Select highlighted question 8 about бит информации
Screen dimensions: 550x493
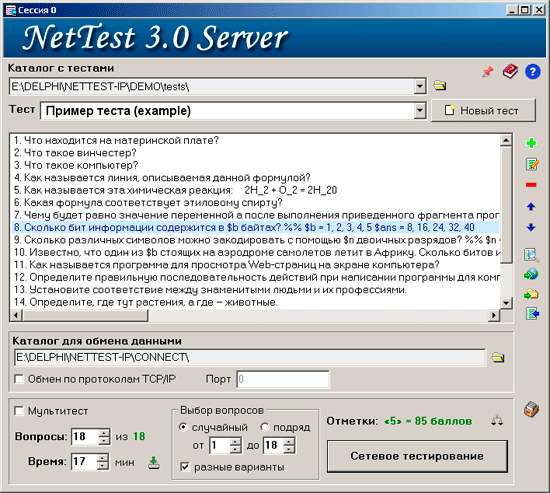(255, 227)
